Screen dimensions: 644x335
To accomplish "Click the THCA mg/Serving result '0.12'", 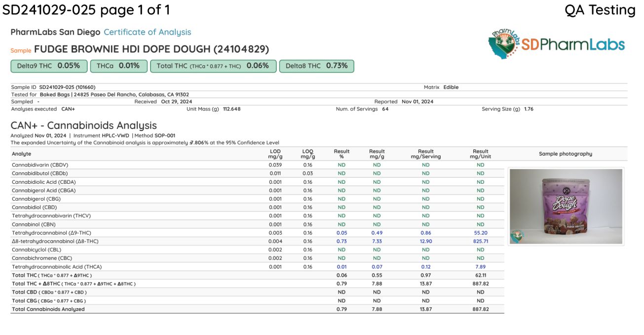I will tap(426, 267).
